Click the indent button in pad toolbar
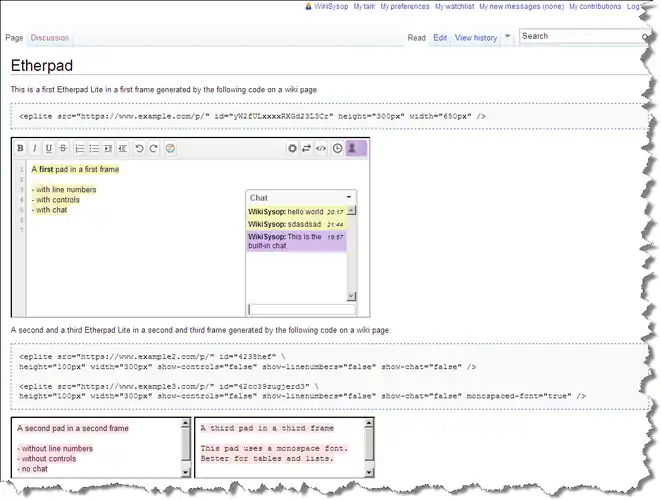The image size is (661, 500). click(x=108, y=148)
